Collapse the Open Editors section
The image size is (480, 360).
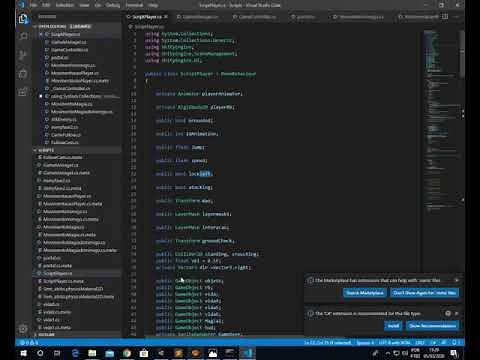click(77, 26)
